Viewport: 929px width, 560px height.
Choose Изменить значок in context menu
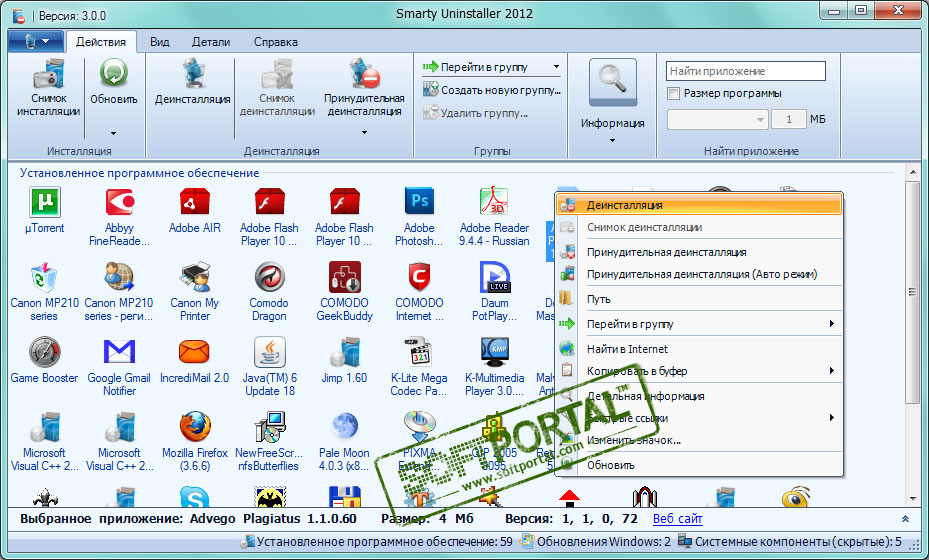coord(699,440)
